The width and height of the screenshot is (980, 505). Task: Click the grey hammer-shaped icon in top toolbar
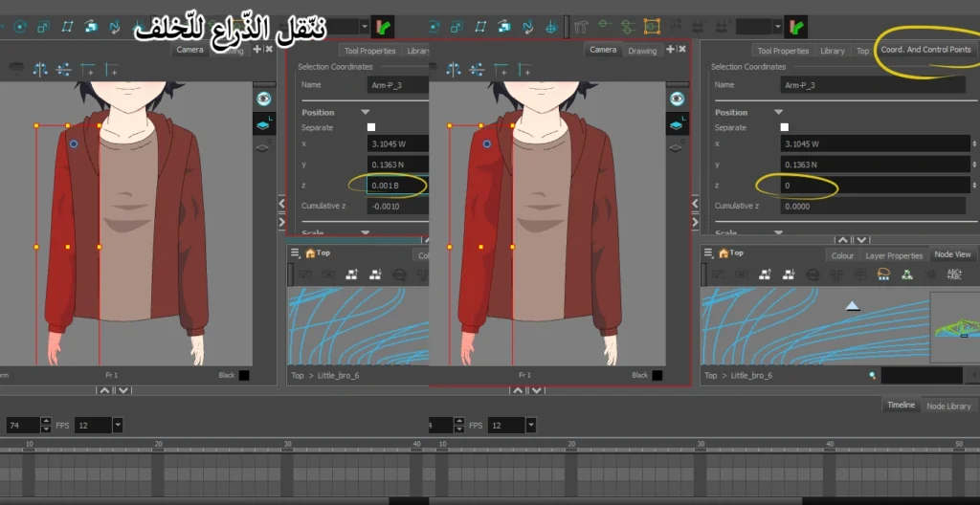click(x=581, y=27)
